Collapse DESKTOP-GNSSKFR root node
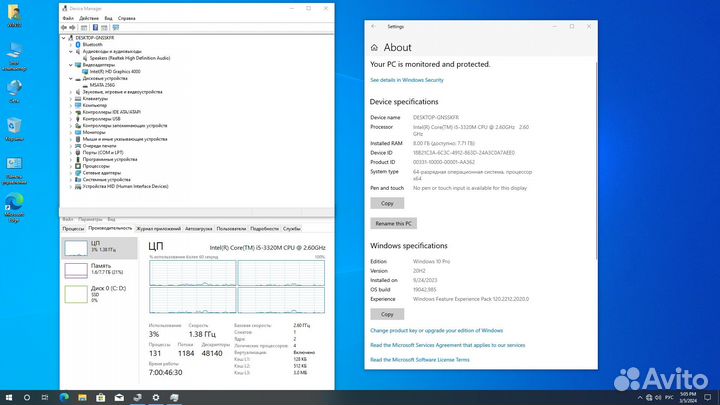This screenshot has height=405, width=720. point(64,38)
